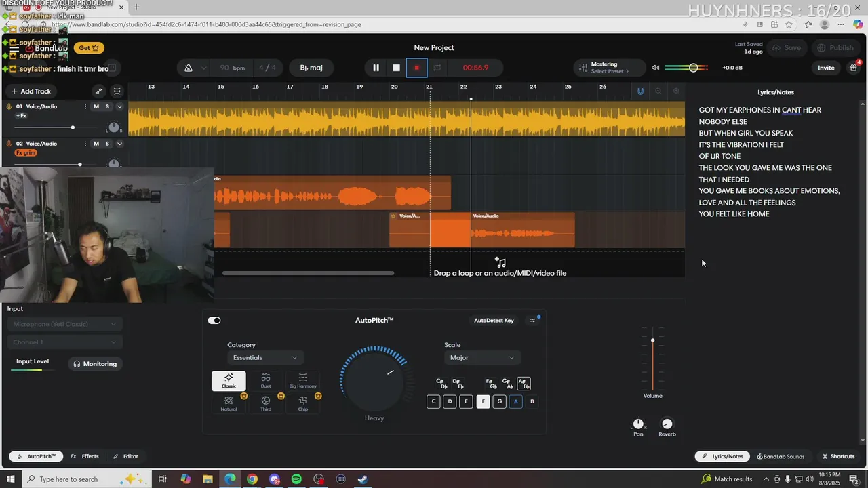Toggle the F note key
The width and height of the screenshot is (868, 488).
pyautogui.click(x=483, y=401)
